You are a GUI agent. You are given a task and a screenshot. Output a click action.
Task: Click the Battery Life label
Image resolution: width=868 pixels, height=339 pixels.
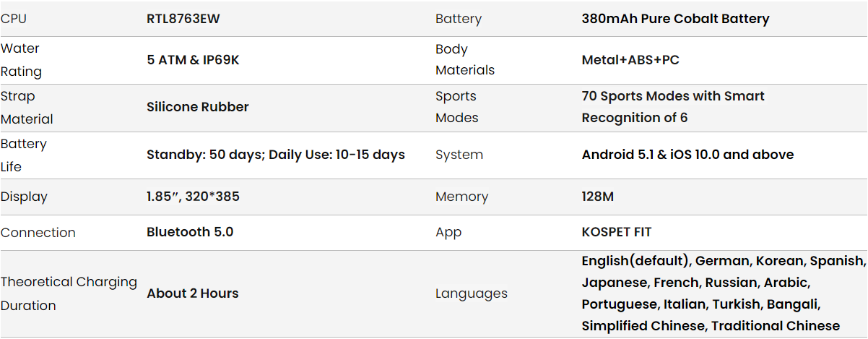click(x=23, y=155)
